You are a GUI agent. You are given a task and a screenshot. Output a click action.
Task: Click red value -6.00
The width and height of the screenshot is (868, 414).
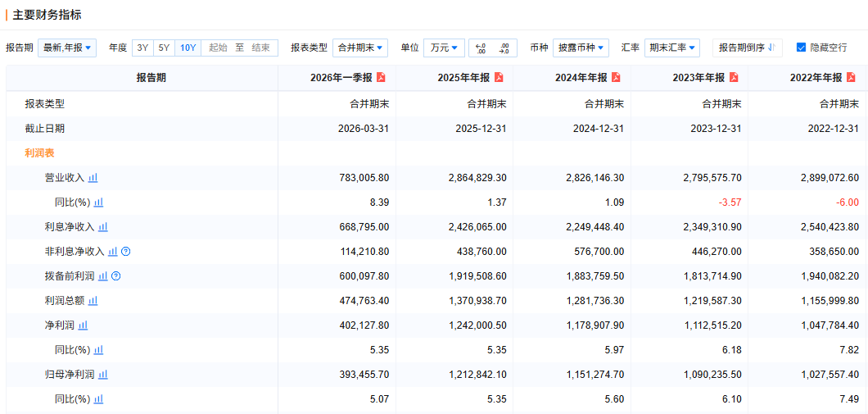tap(848, 202)
